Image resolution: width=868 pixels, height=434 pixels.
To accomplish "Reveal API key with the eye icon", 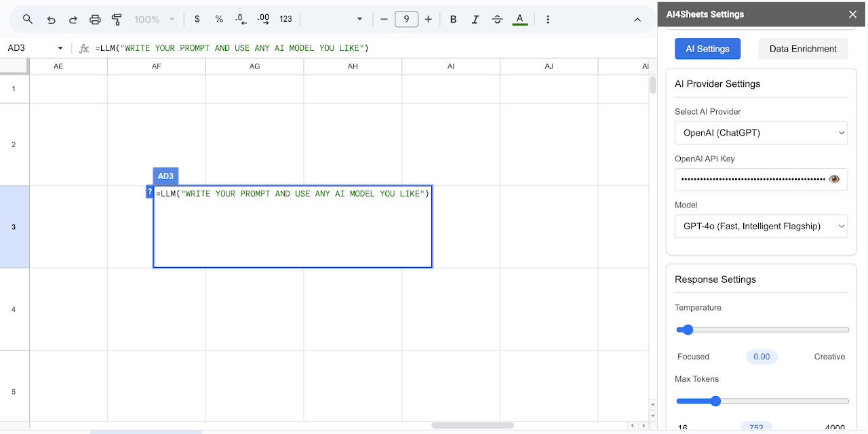I will pos(834,179).
